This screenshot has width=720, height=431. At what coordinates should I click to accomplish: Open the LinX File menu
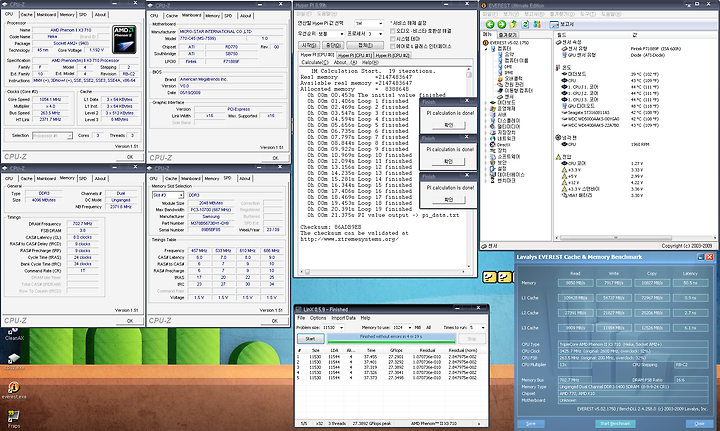pyautogui.click(x=301, y=318)
